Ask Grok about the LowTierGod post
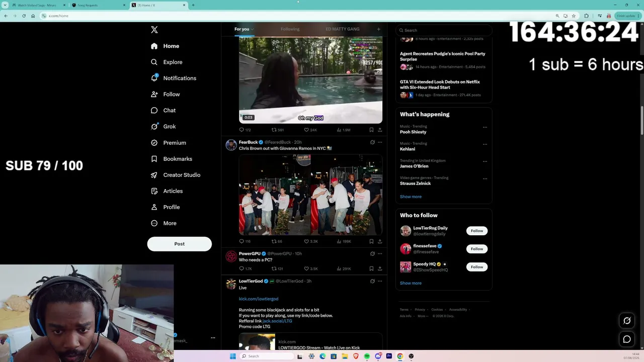Image resolution: width=644 pixels, height=362 pixels. [x=372, y=281]
